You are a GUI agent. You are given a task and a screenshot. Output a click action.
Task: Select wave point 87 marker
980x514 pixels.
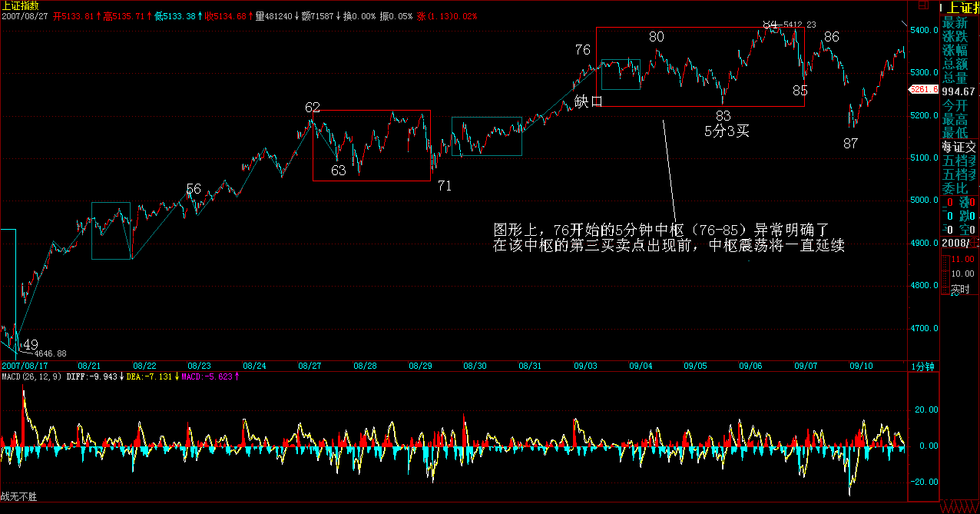850,143
